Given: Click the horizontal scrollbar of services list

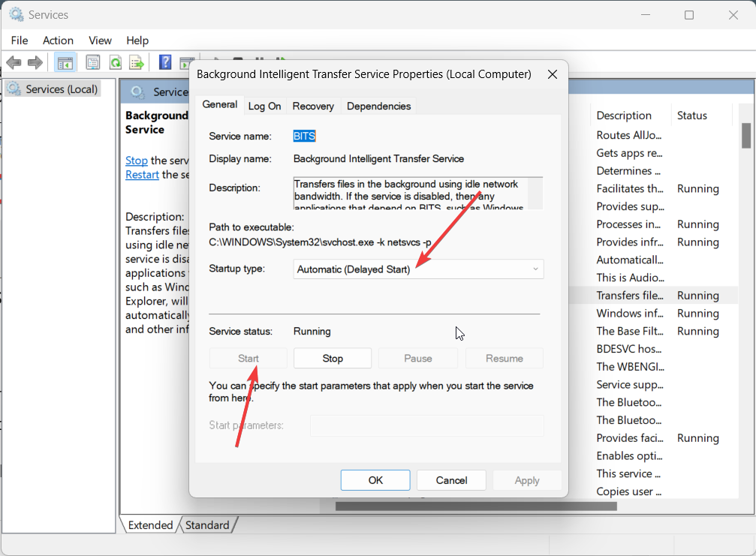Looking at the screenshot, I should 476,506.
